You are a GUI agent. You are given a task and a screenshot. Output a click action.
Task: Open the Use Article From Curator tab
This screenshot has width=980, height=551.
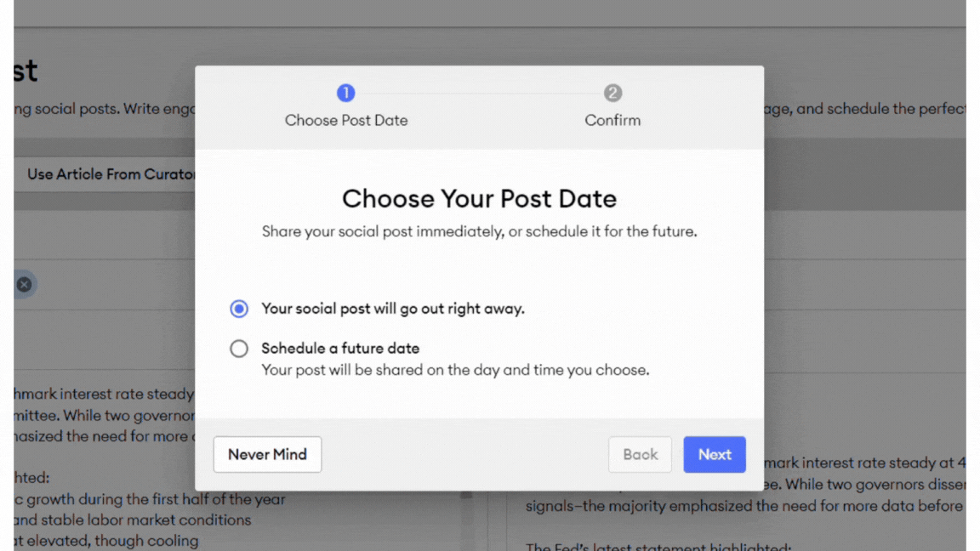111,174
